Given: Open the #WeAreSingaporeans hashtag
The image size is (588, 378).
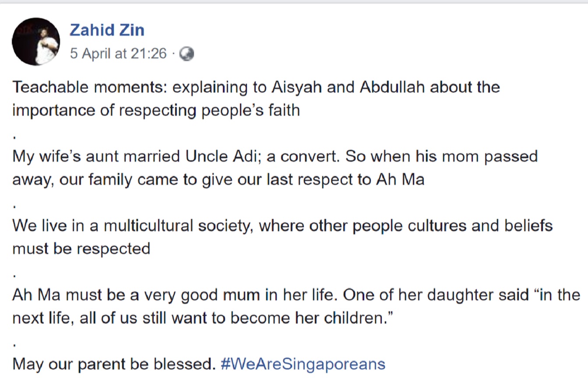Looking at the screenshot, I should coord(303,364).
